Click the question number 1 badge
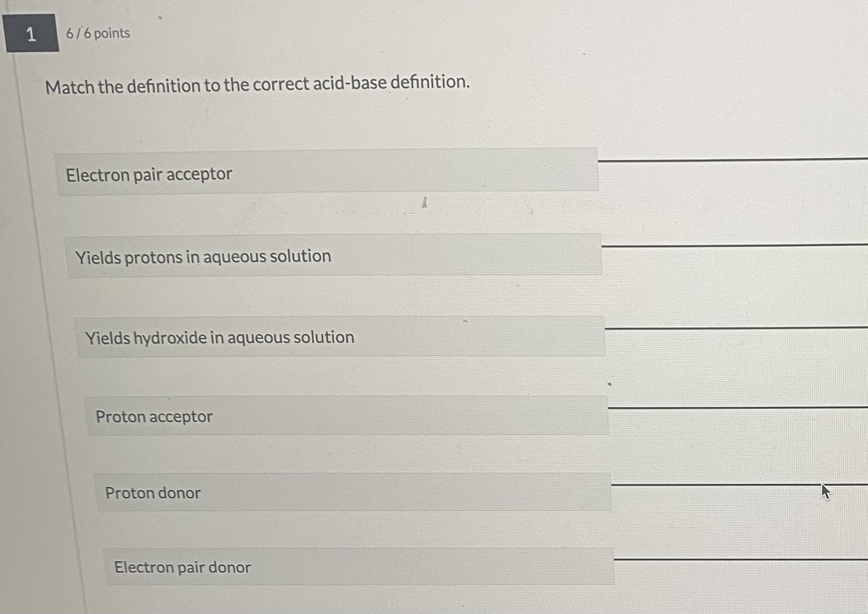Viewport: 868px width, 614px height. [x=31, y=34]
